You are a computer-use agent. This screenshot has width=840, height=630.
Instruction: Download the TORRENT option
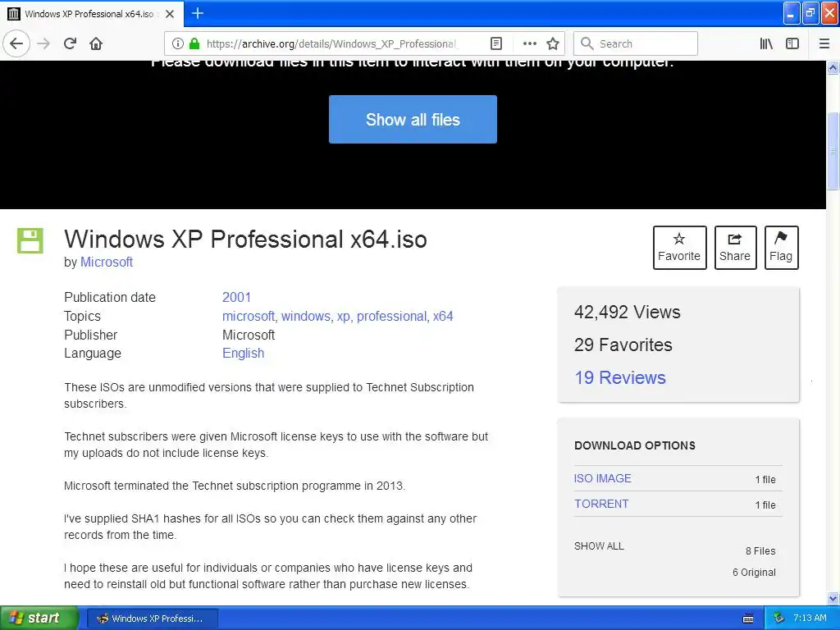pyautogui.click(x=601, y=504)
